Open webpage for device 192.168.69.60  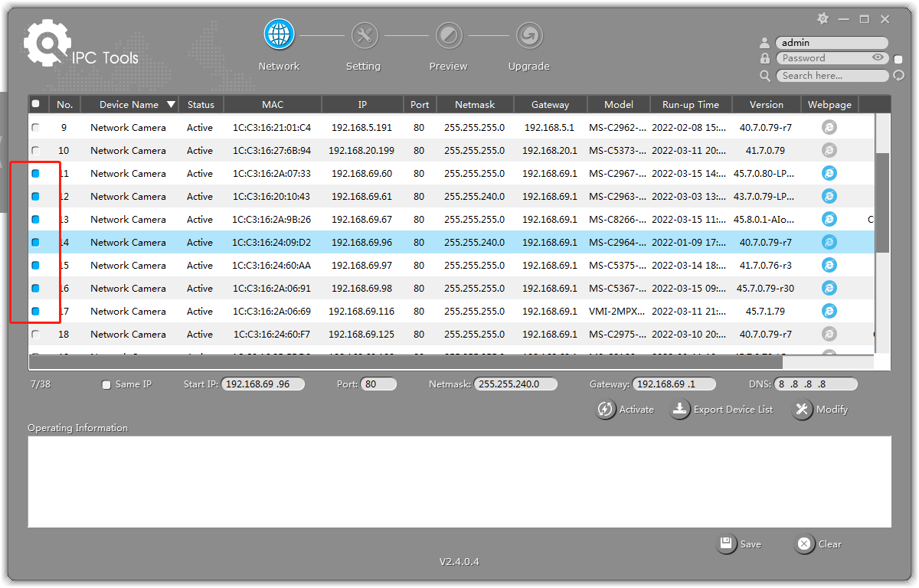tap(829, 174)
